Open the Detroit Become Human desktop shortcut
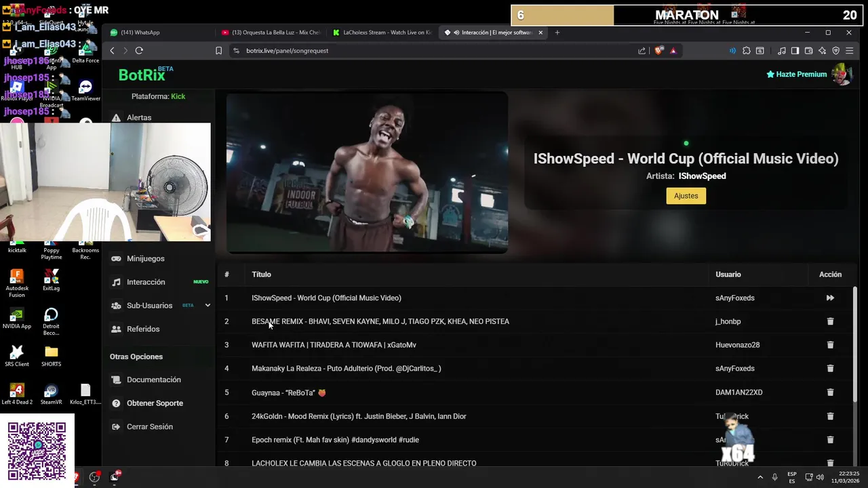 [x=51, y=322]
